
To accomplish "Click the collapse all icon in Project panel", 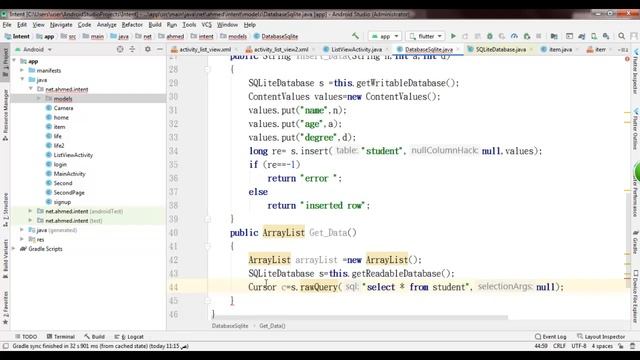I will 132,49.
